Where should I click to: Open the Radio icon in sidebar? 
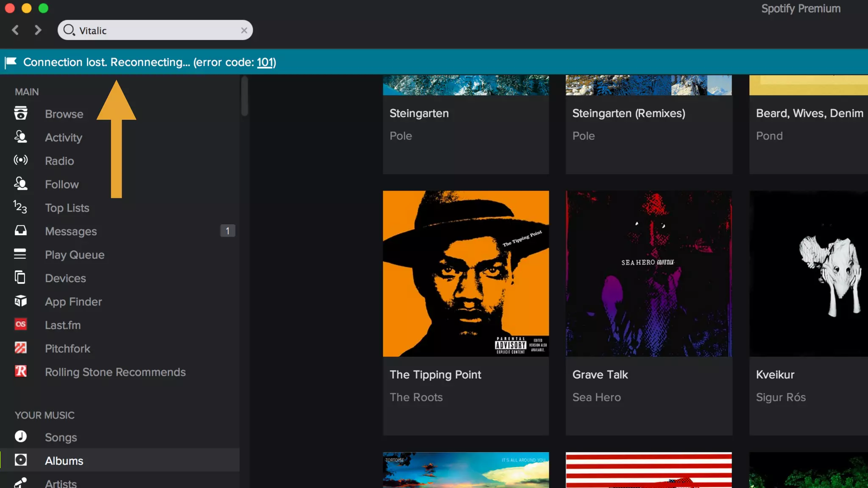tap(20, 160)
